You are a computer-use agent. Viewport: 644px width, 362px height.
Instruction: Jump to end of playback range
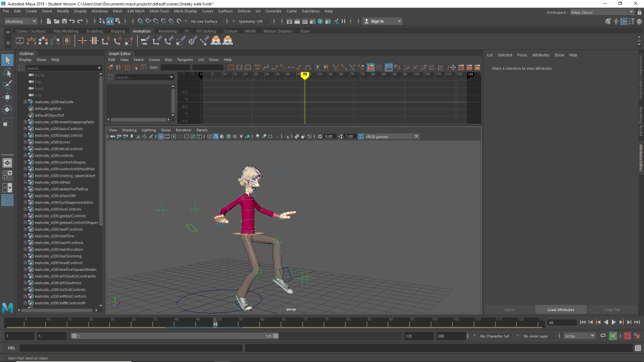(636, 322)
